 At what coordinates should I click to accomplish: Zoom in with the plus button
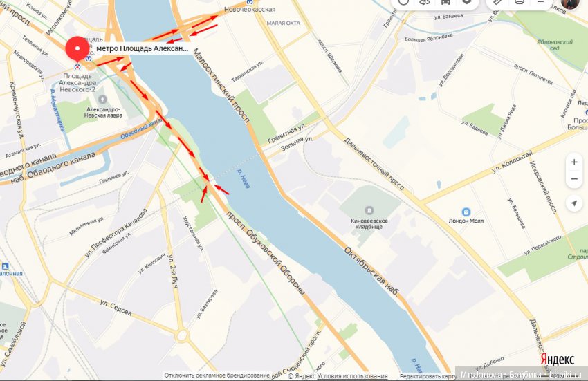coord(574,162)
